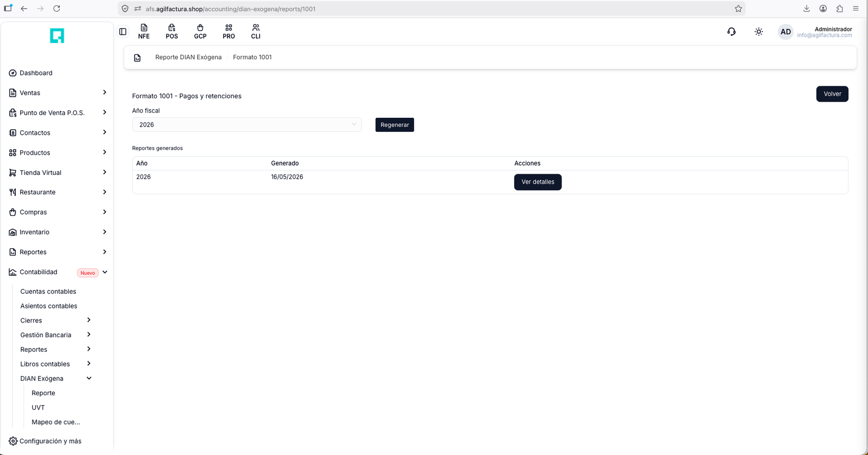Expand the Ventas menu chevron
This screenshot has width=868, height=455.
point(105,92)
